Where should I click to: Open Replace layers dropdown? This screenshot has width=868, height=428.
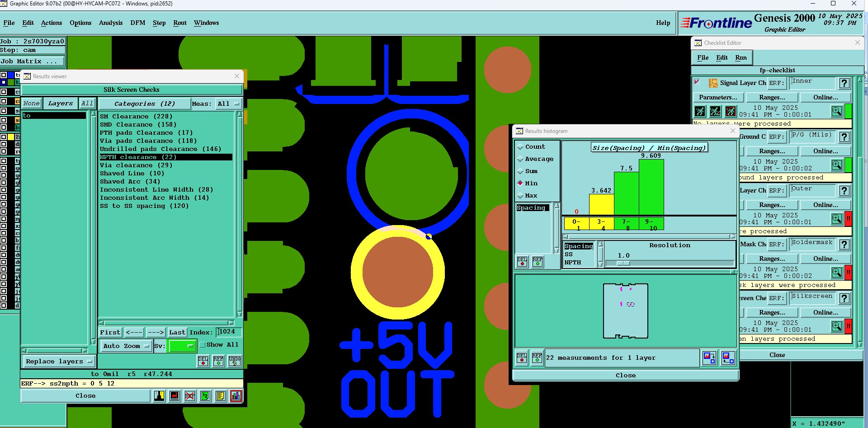[58, 362]
